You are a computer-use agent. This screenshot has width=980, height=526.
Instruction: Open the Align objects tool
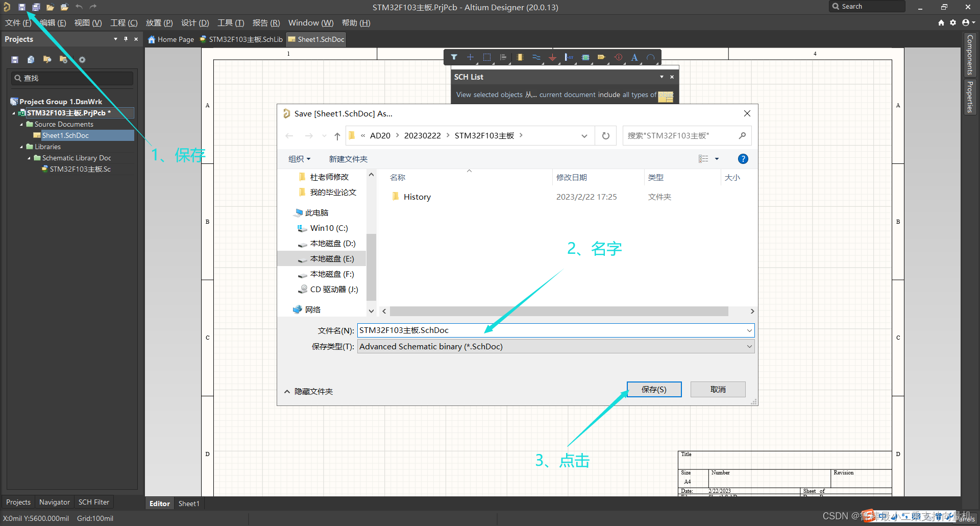[503, 57]
